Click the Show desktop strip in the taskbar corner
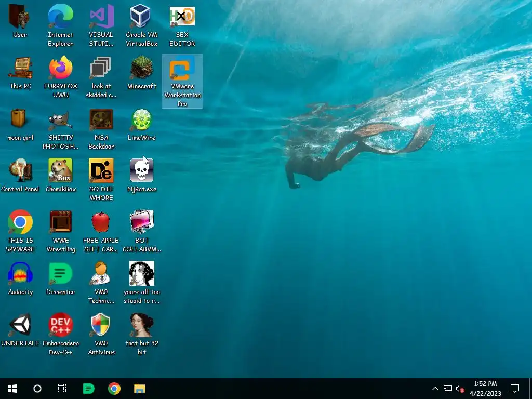This screenshot has height=399, width=532. click(x=530, y=389)
